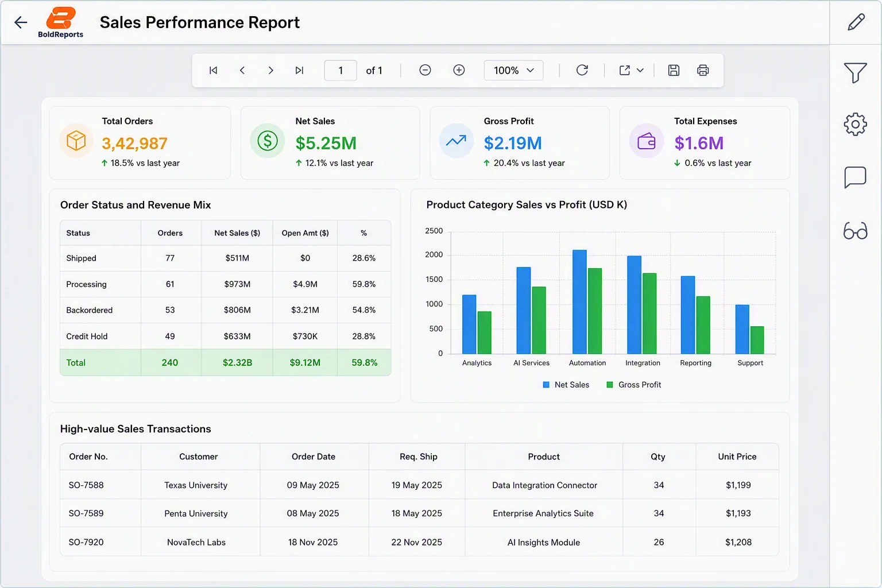Click the Automation Net Sales blue bar
This screenshot has width=882, height=588.
tap(580, 301)
